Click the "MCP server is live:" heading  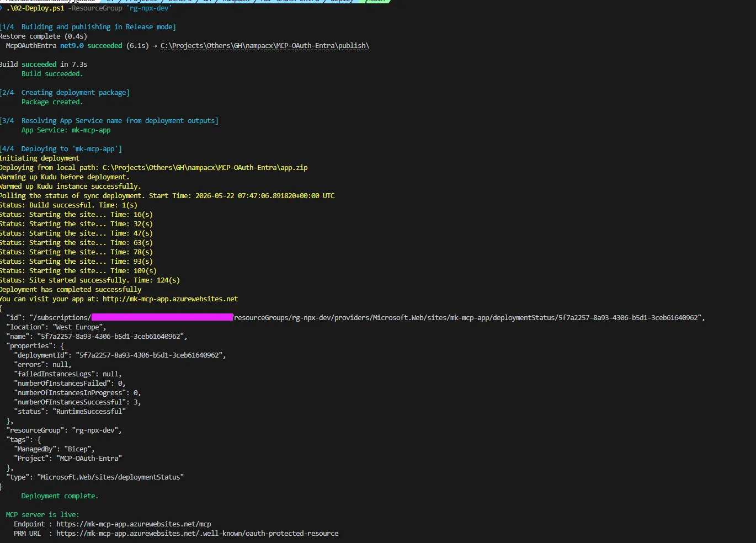coord(42,515)
